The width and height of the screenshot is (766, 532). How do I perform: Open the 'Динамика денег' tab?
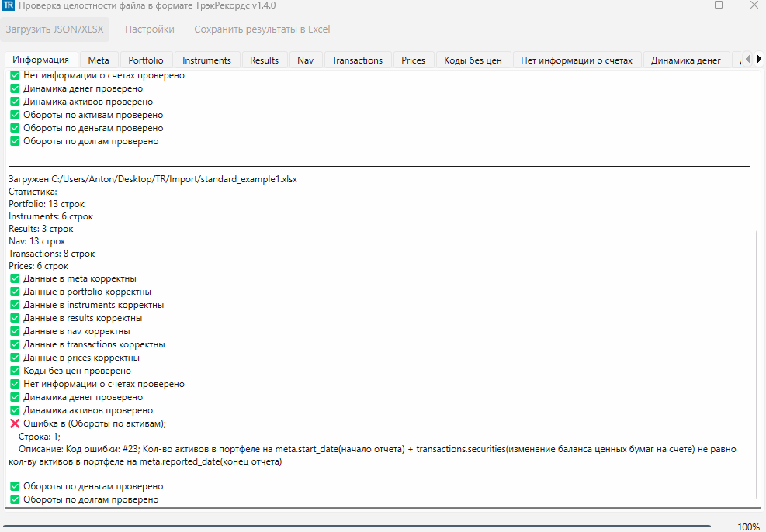(685, 60)
